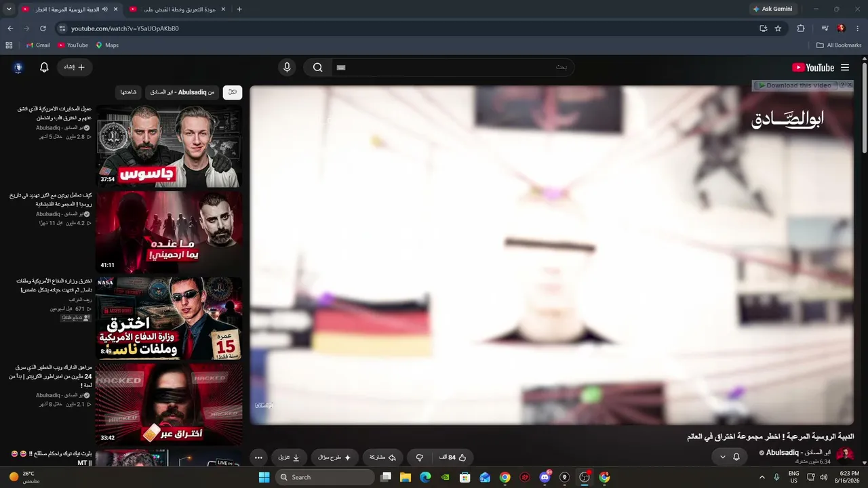Image resolution: width=868 pixels, height=488 pixels.
Task: Click the Ask Gemini button
Action: click(774, 9)
